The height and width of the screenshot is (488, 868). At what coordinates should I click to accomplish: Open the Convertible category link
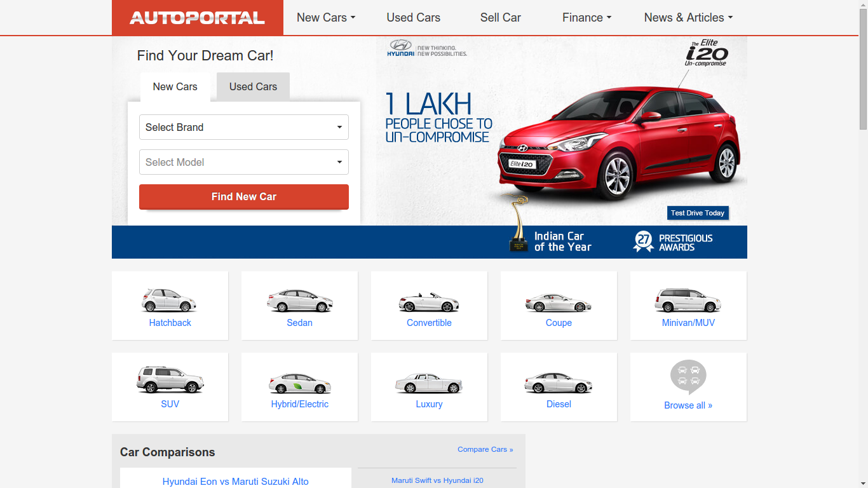(x=430, y=323)
